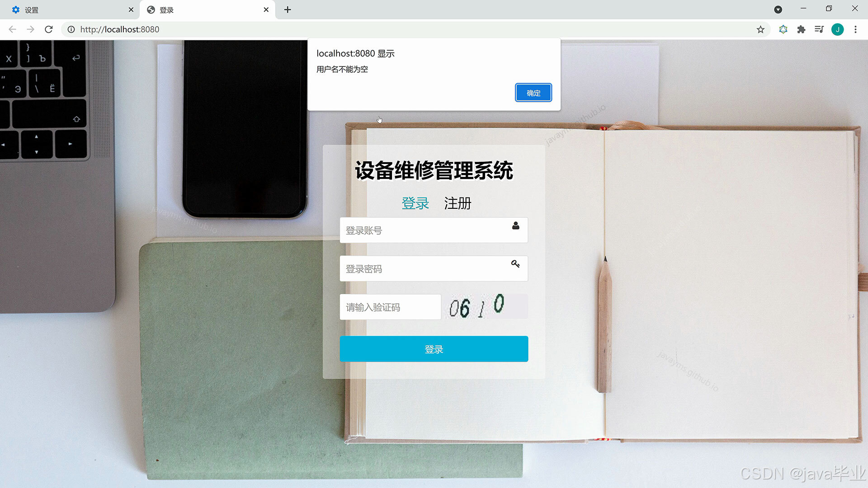Refresh the captcha image 0610

tap(486, 307)
